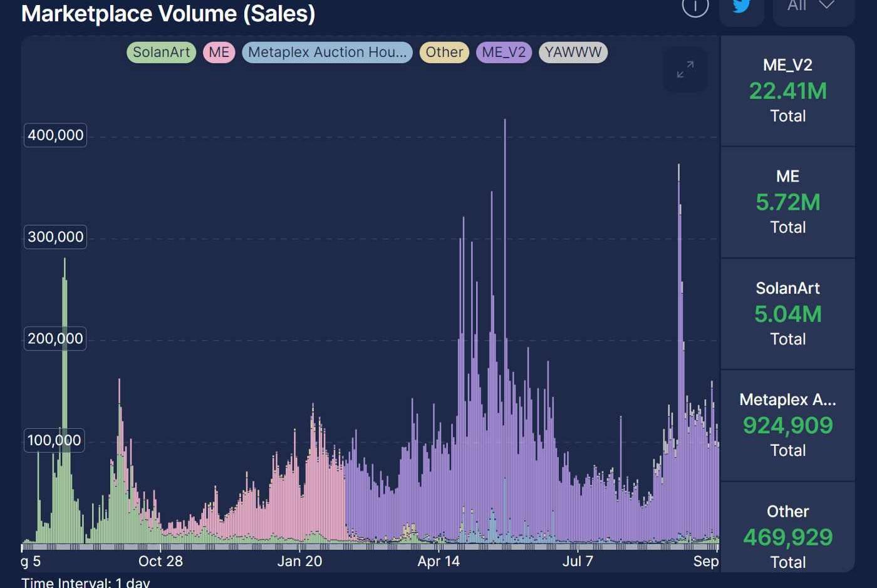Image resolution: width=877 pixels, height=588 pixels.
Task: Share the chart via the Twitter icon
Action: [741, 7]
